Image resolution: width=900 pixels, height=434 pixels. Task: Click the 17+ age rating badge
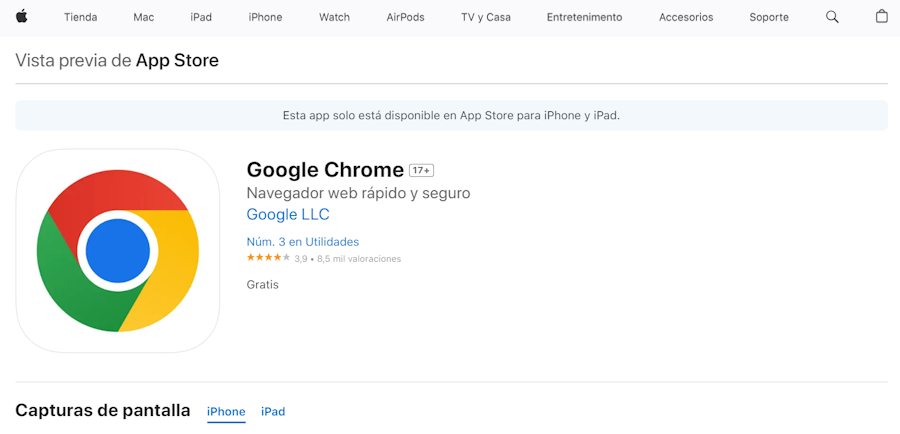tap(421, 170)
